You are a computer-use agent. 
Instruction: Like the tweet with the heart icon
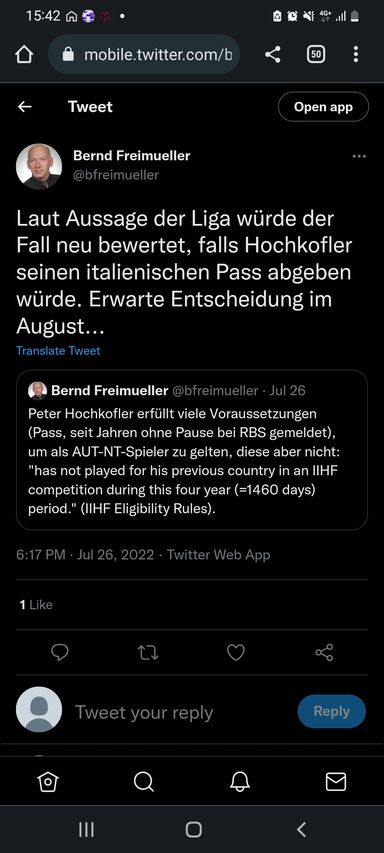coord(236,652)
